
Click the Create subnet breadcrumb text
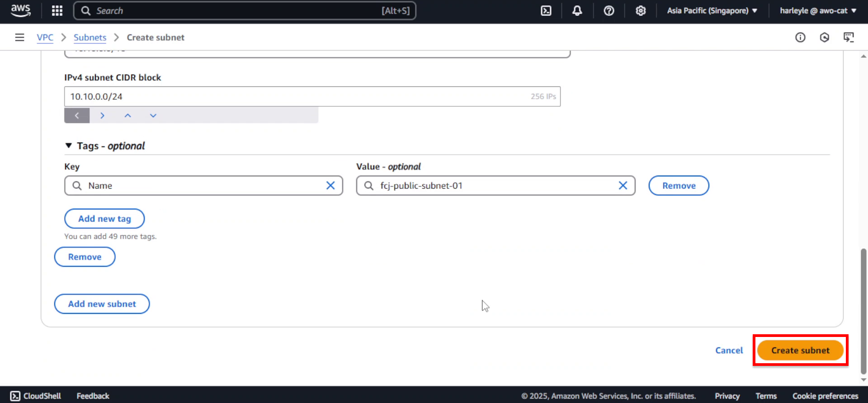pyautogui.click(x=156, y=38)
